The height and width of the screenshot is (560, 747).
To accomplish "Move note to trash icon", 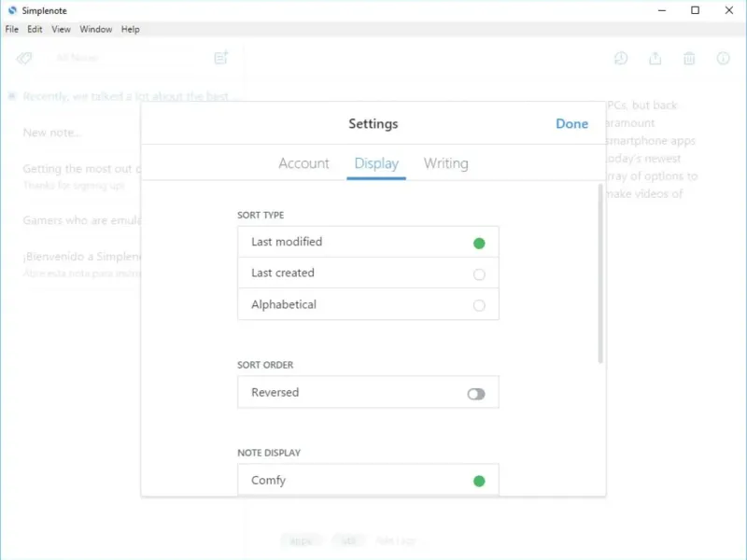I will point(689,58).
